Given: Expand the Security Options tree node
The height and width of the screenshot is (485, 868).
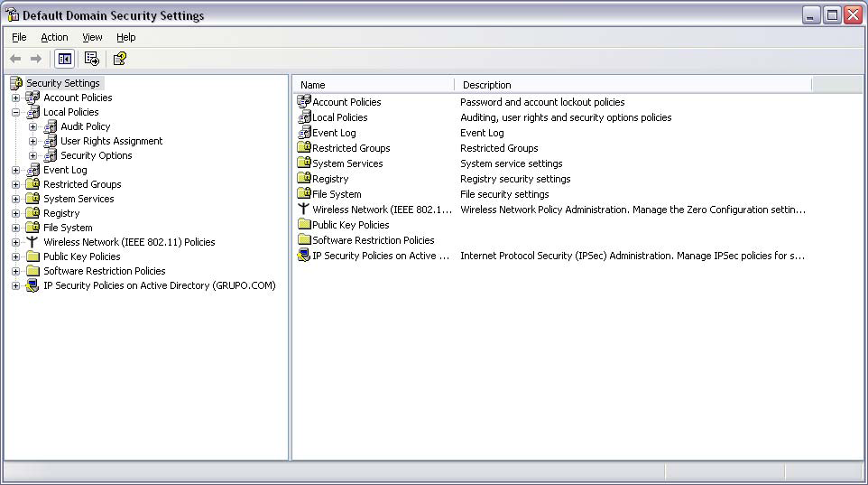Looking at the screenshot, I should point(33,155).
